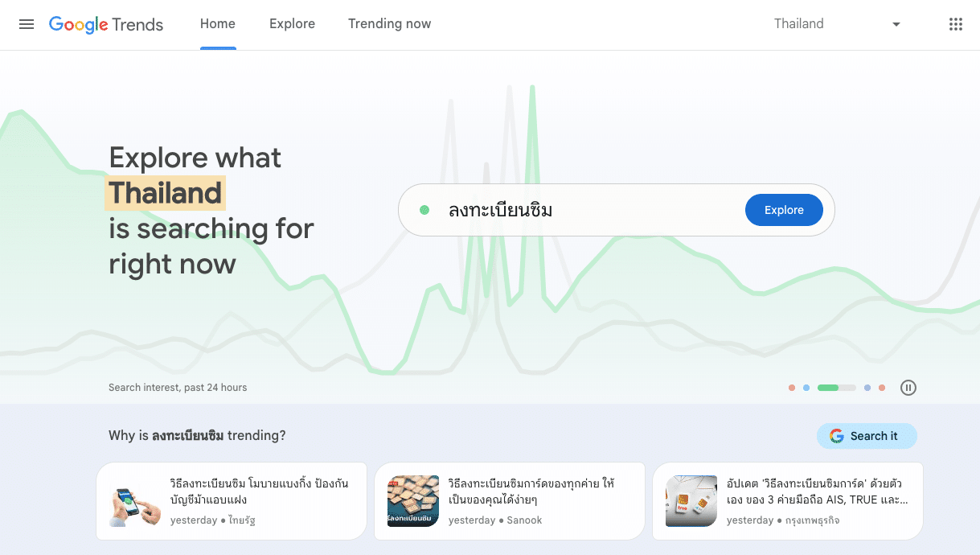Screen dimensions: 980x555
Task: Switch to the Home tab
Action: pyautogui.click(x=218, y=24)
